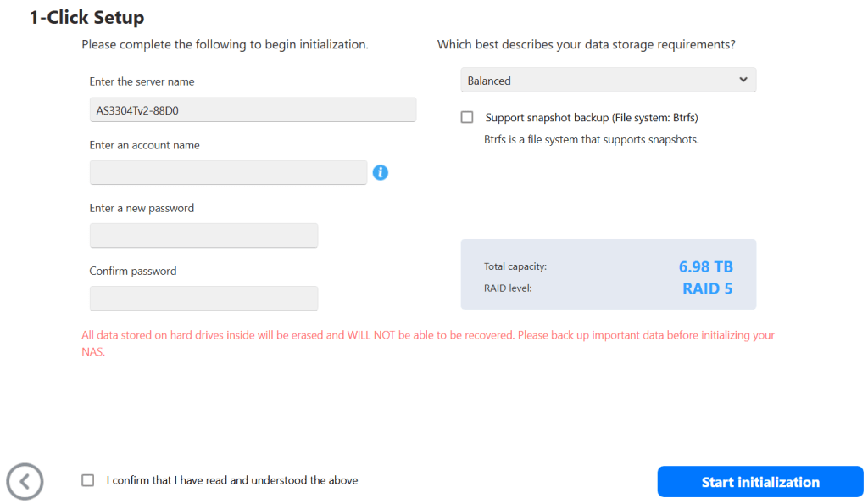Click the I confirm that I have read label
868x504 pixels.
pyautogui.click(x=232, y=480)
